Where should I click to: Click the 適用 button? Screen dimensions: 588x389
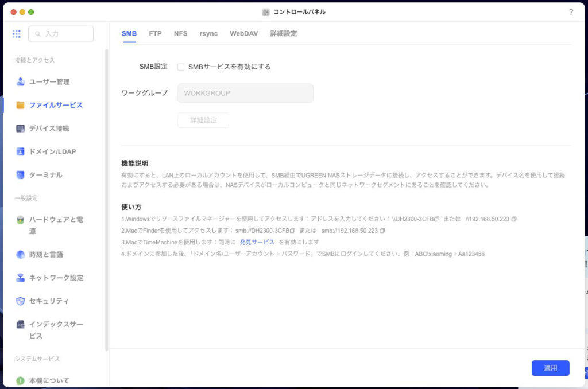[x=550, y=368]
